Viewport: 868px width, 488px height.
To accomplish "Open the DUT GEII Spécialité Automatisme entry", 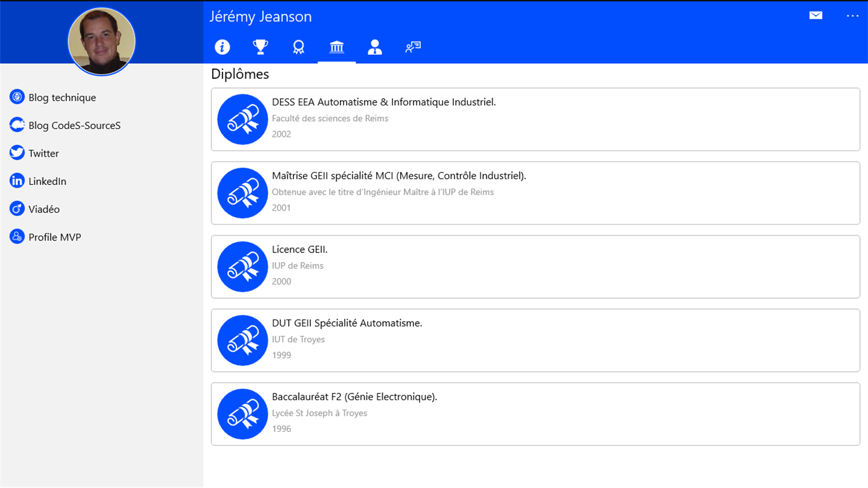I will tap(535, 340).
